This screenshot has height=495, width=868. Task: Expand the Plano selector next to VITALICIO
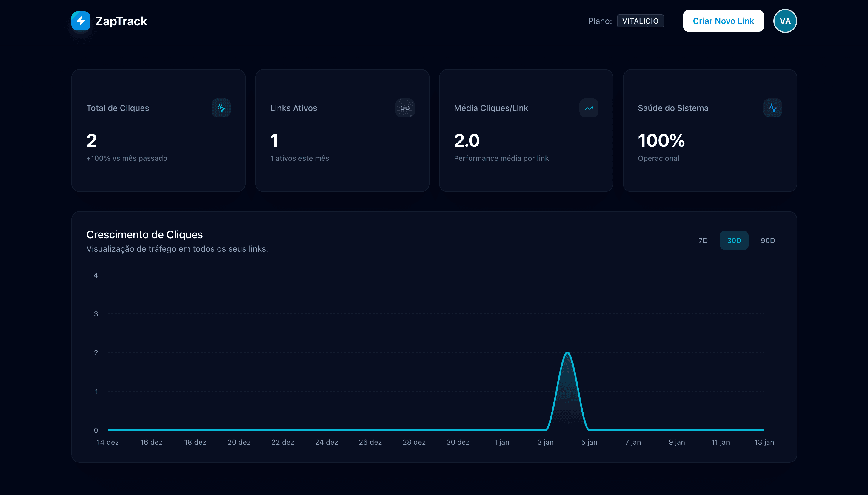click(600, 21)
